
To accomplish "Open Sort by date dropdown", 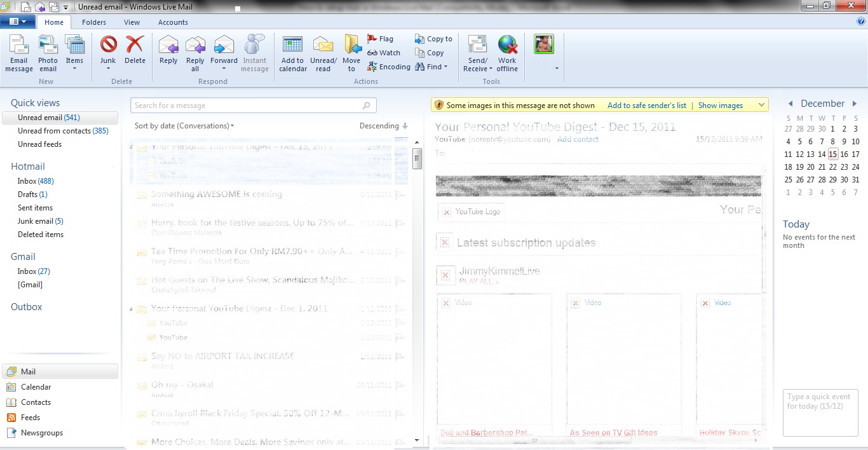I will pyautogui.click(x=184, y=126).
